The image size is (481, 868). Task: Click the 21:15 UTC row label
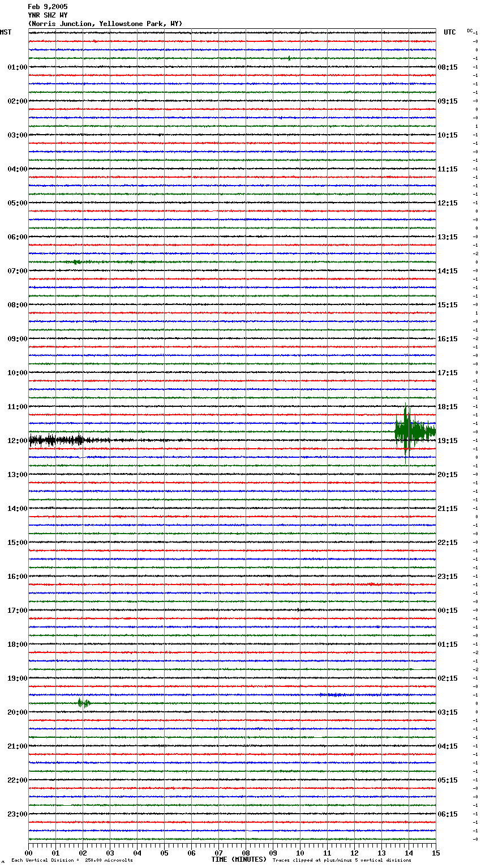click(x=448, y=509)
